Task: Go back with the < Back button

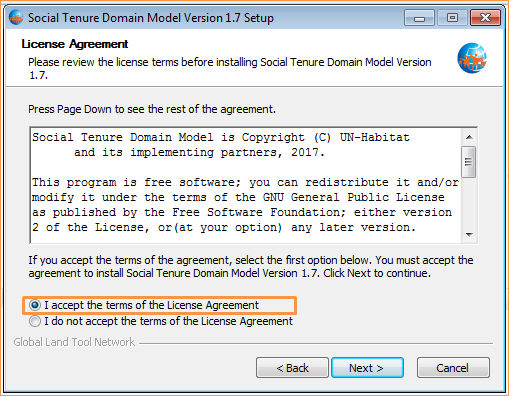Action: [292, 368]
